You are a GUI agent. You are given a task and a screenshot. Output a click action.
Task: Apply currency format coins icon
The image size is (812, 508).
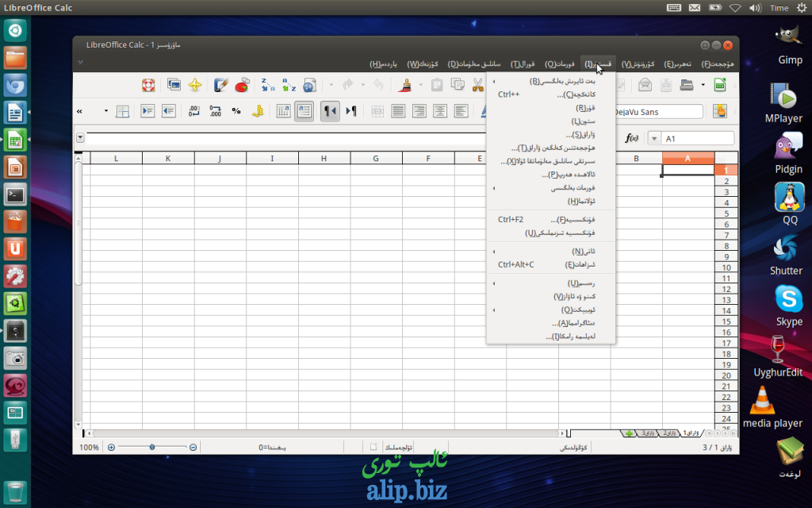(258, 111)
